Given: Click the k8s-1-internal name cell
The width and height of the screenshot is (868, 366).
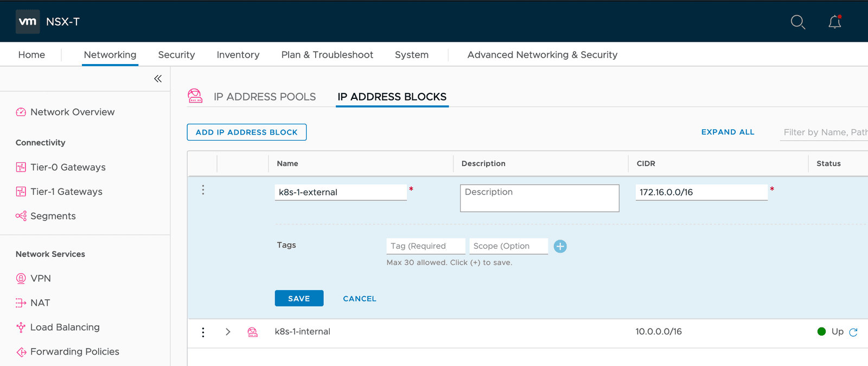Looking at the screenshot, I should click(303, 332).
